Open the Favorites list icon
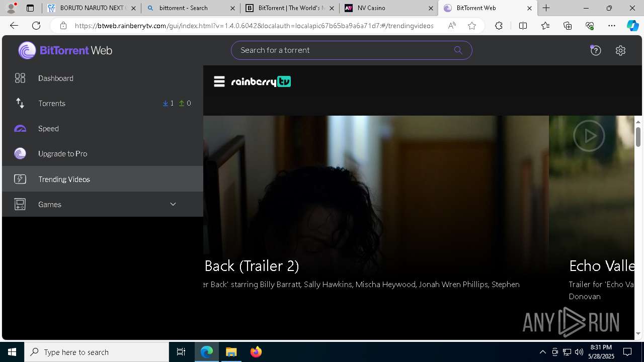 pyautogui.click(x=545, y=26)
